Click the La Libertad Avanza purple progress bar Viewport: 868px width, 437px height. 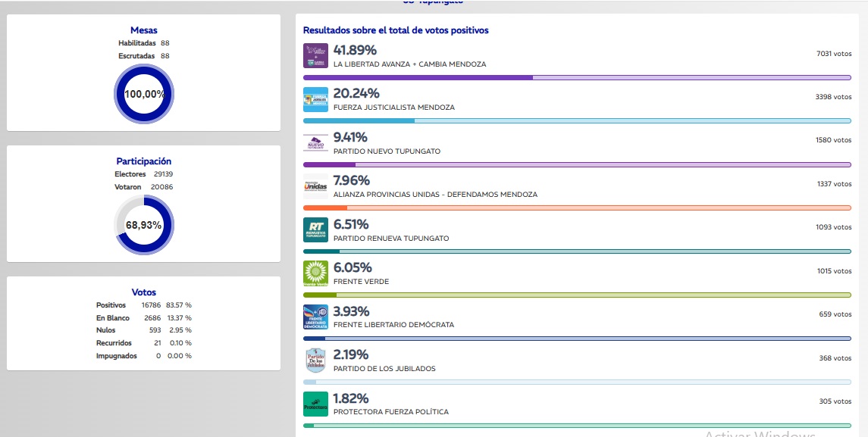(x=578, y=77)
